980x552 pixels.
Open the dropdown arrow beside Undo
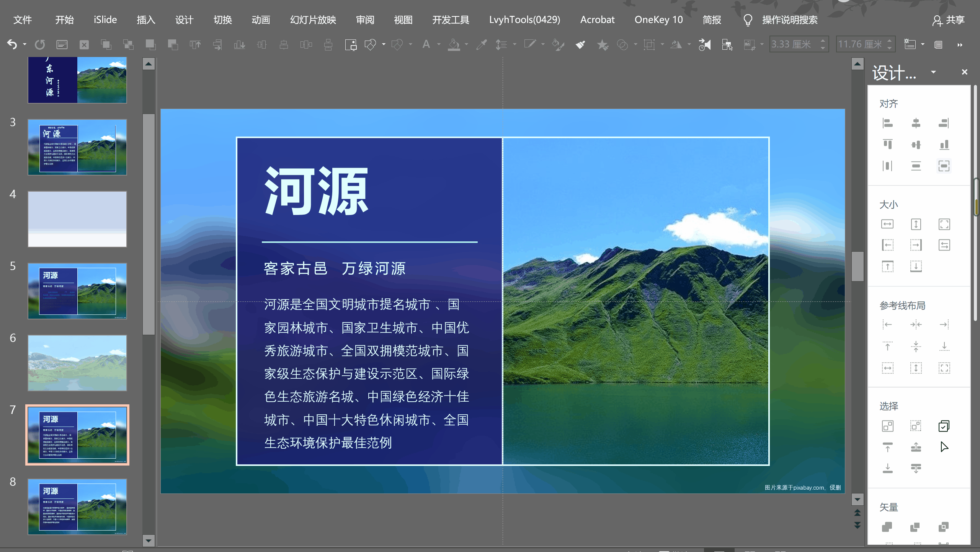click(24, 45)
